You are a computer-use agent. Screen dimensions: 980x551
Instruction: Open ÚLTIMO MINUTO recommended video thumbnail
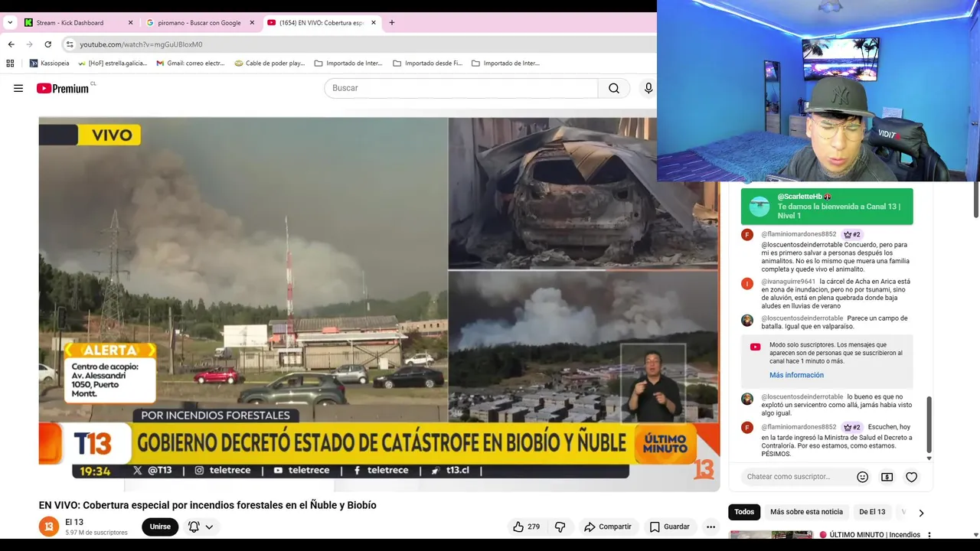771,535
